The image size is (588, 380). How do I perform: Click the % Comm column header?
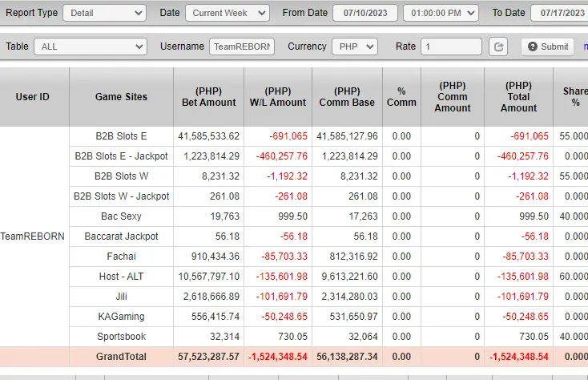401,97
